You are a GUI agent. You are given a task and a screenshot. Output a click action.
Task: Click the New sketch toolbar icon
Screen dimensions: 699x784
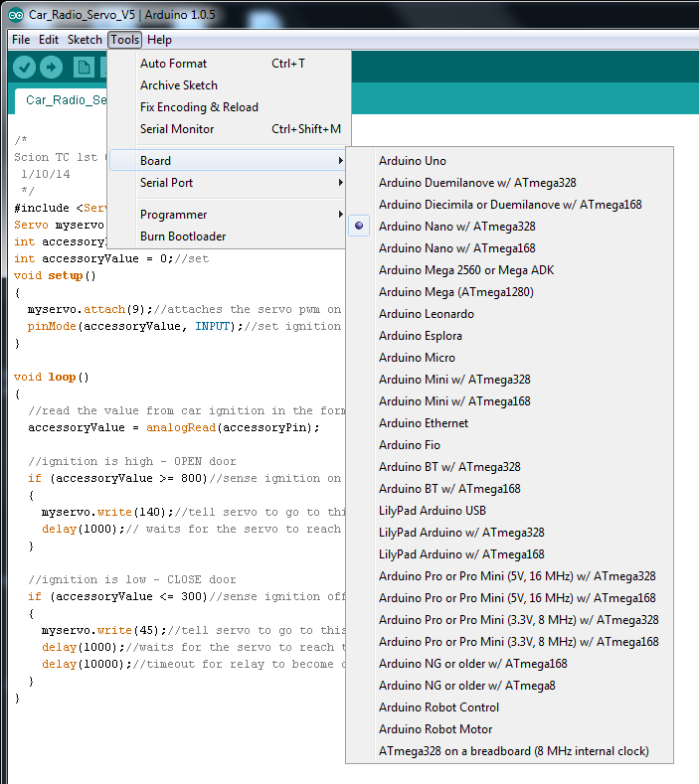pos(84,67)
